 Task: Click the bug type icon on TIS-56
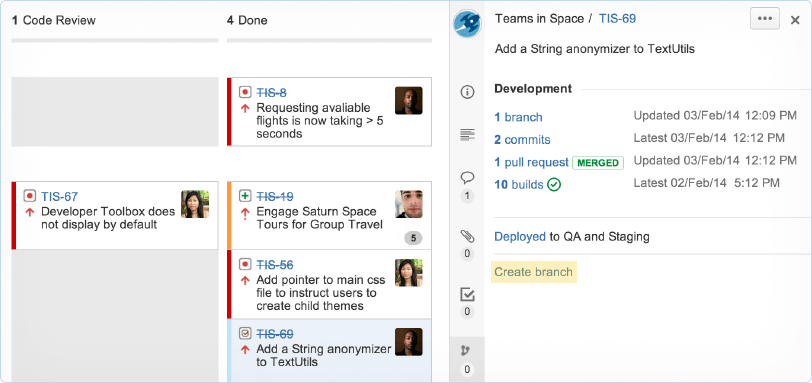pyautogui.click(x=245, y=264)
